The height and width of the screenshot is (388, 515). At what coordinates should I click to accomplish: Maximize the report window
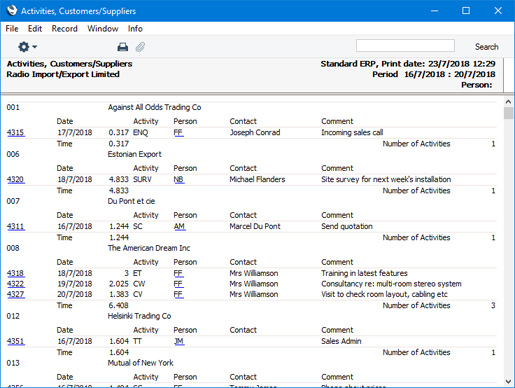click(466, 11)
